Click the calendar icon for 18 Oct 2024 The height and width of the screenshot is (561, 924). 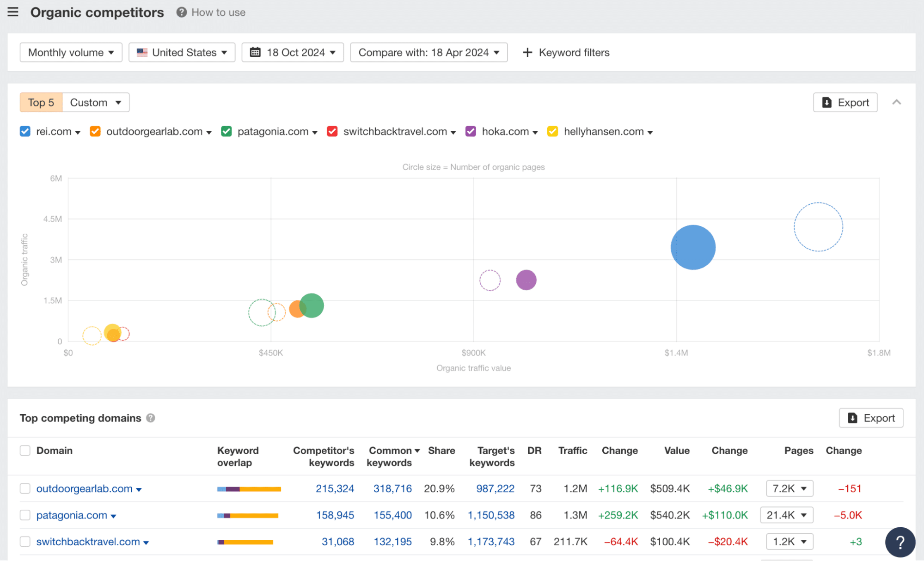coord(255,52)
